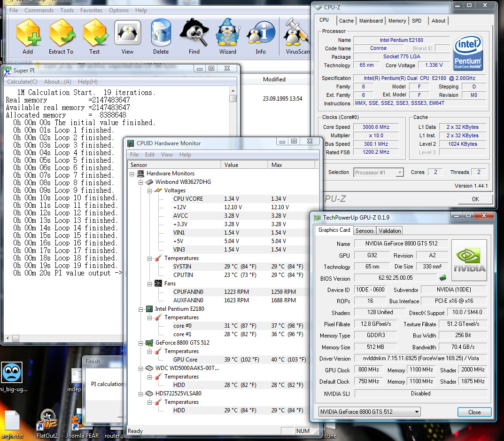Screen dimensions: 504x441
Task: Open the Validation tab in GPU-Z
Action: [389, 231]
